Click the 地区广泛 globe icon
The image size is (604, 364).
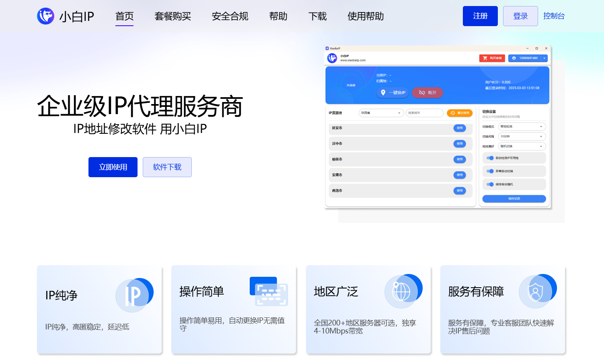pyautogui.click(x=403, y=291)
